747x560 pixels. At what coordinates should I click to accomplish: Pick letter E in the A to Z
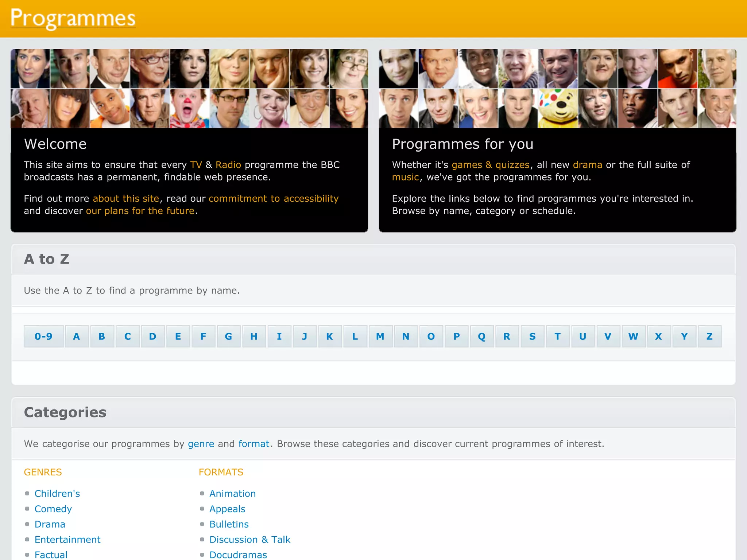[178, 336]
